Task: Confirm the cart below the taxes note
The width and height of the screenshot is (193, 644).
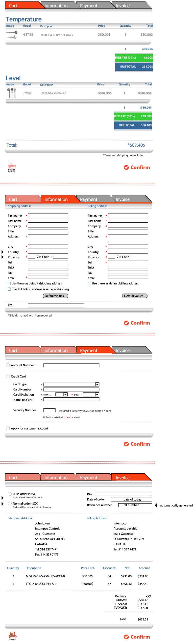Action: [x=137, y=167]
